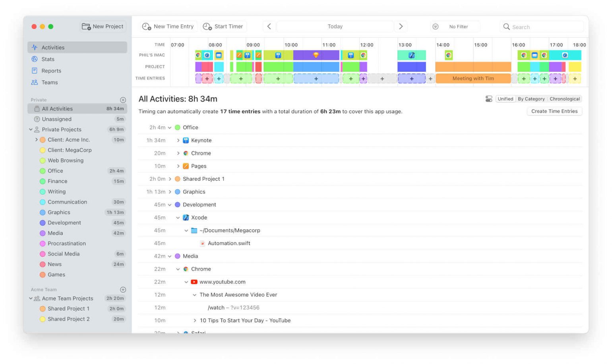Collapse the Office activity group
Viewport: 612px width, 364px height.
(170, 128)
